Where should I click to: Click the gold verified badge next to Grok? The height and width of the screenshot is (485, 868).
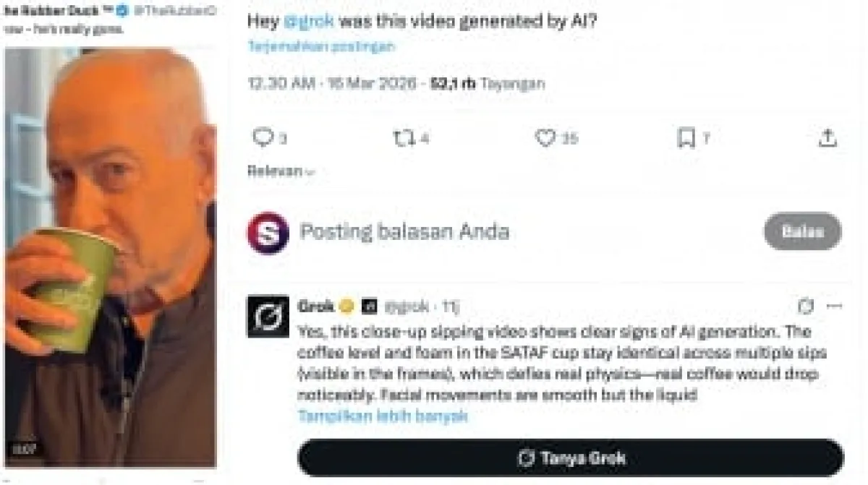point(346,306)
